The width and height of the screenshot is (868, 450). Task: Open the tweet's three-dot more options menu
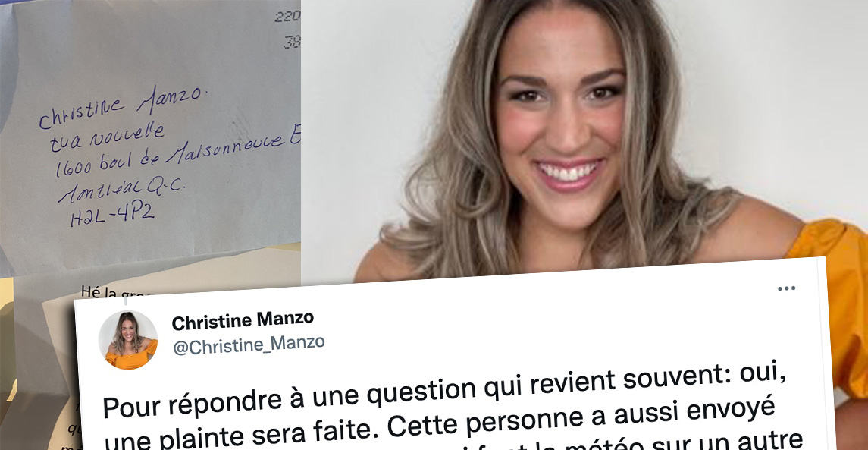point(786,288)
